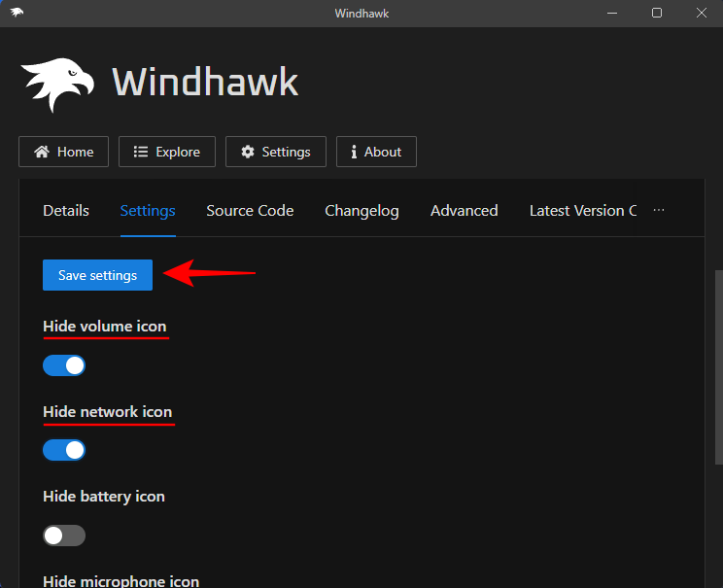Turn off the Hide network icon toggle
Screen dimensions: 723x588
pyautogui.click(x=64, y=450)
